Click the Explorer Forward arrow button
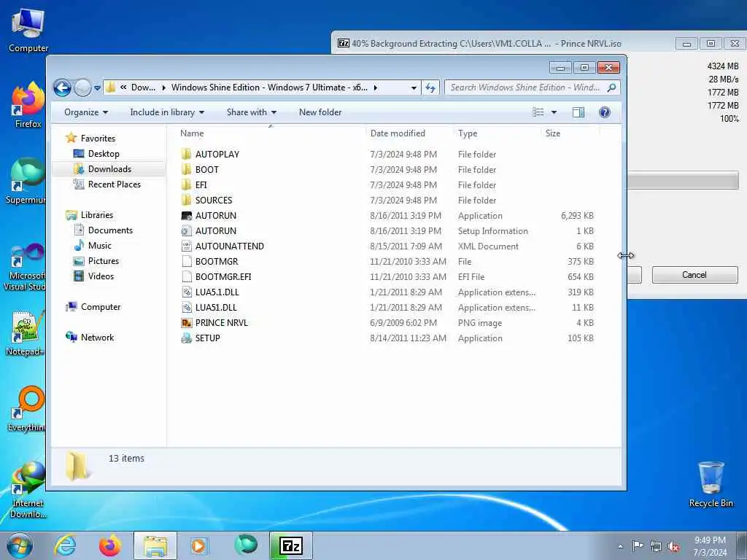Screen dimensions: 747x560 click(x=82, y=87)
